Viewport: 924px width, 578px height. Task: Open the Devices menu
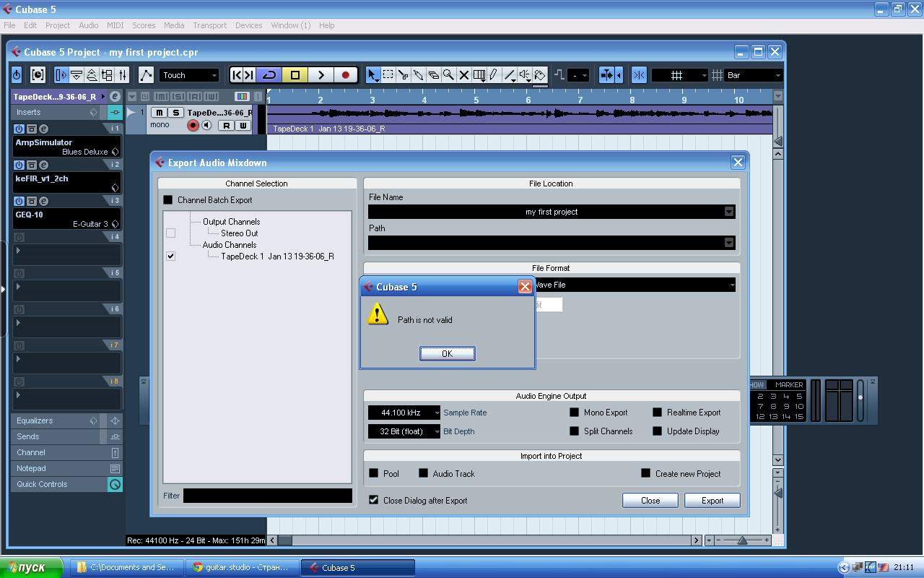pyautogui.click(x=248, y=25)
